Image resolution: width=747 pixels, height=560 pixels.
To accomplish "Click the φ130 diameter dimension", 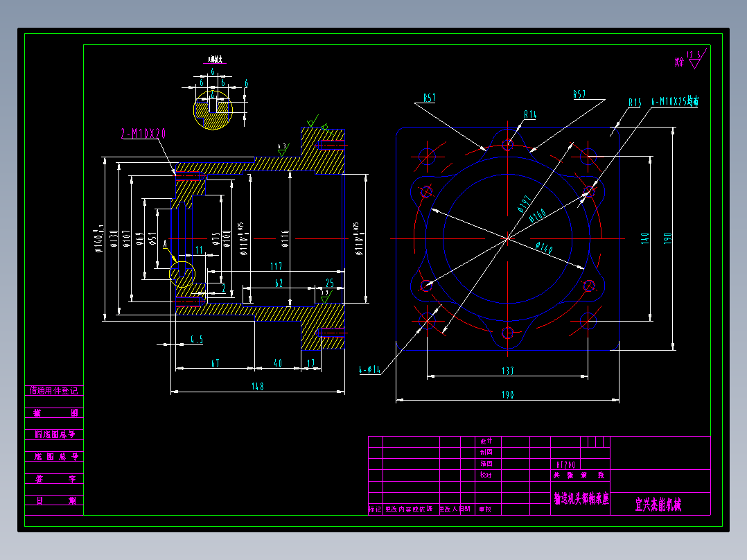I will (x=114, y=239).
